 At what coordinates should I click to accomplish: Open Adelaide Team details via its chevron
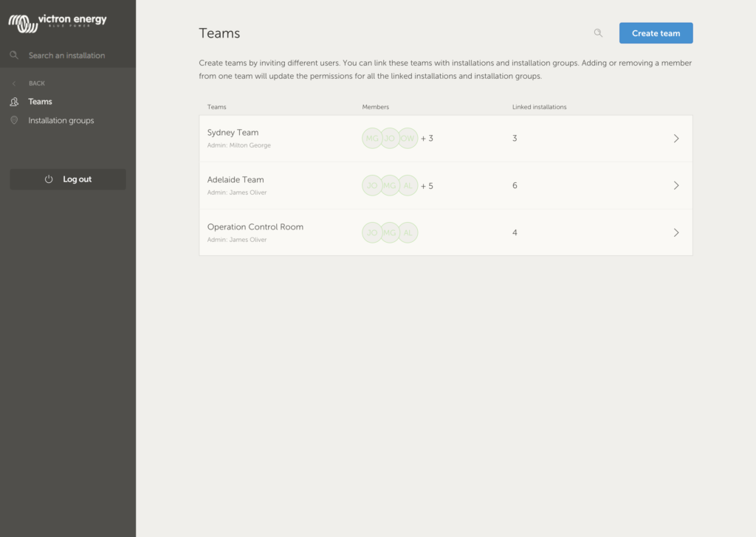click(x=676, y=185)
